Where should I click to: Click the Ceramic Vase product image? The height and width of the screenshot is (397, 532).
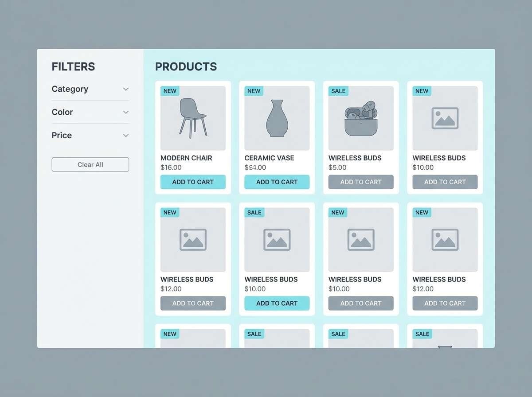pos(277,117)
